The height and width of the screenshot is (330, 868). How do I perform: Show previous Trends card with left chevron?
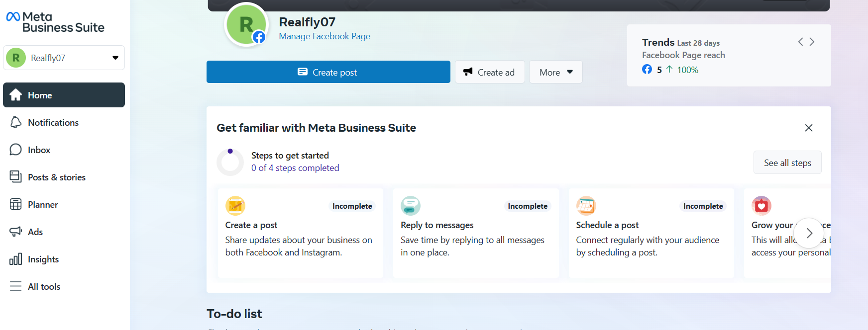[800, 42]
